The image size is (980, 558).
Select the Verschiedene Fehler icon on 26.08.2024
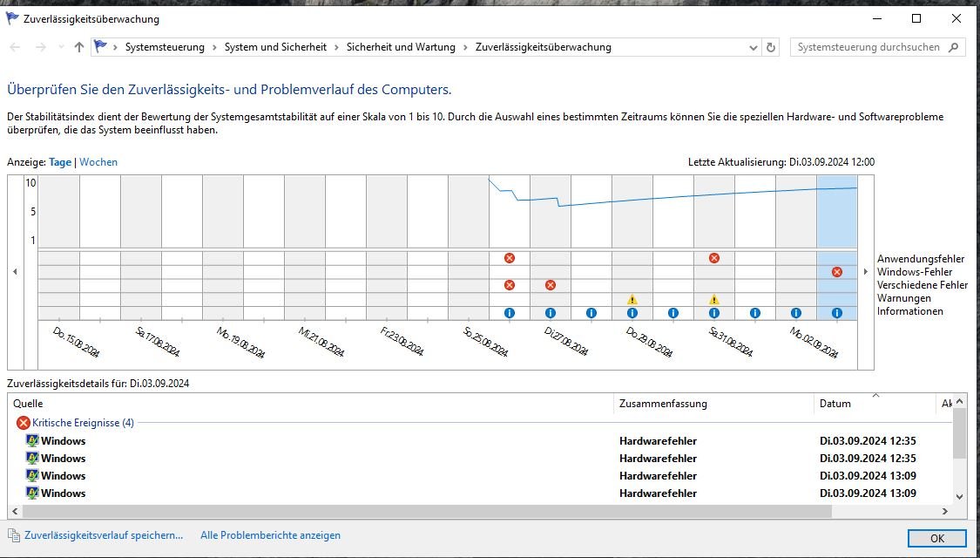click(510, 284)
